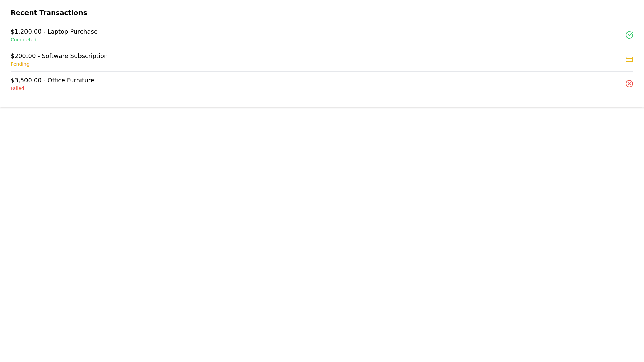Screen dimensions: 644x362
Task: Click the $1,200.00 amount text
Action: coord(26,32)
